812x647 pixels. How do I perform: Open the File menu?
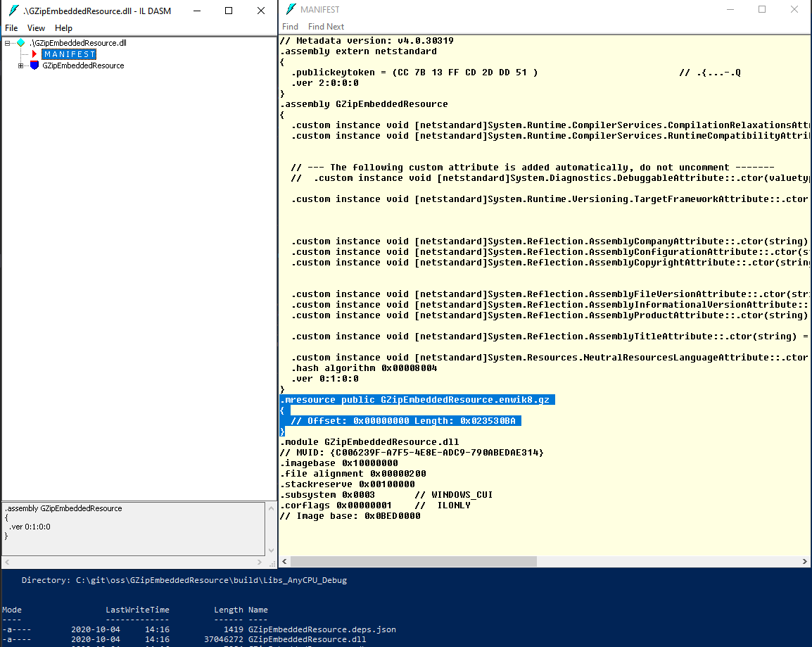coord(11,27)
